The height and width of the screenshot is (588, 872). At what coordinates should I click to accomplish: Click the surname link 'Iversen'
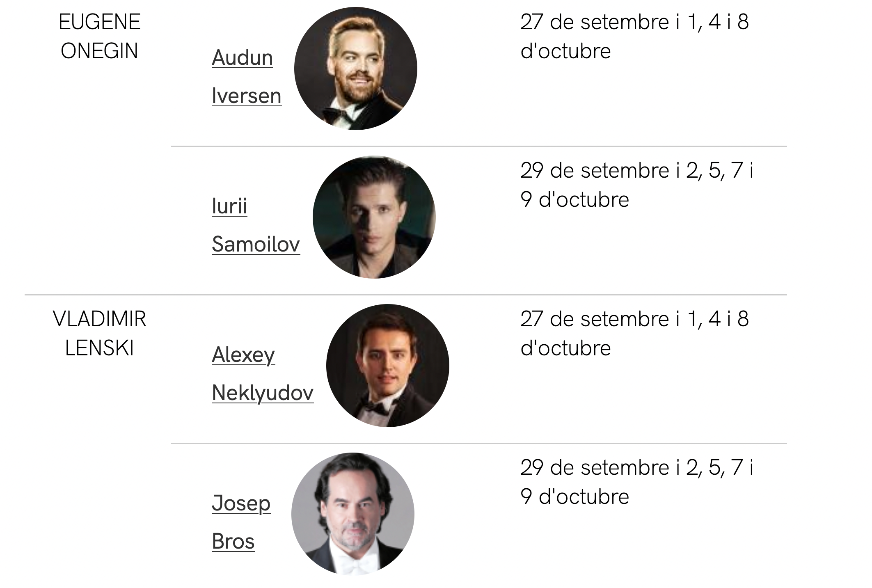tap(247, 96)
